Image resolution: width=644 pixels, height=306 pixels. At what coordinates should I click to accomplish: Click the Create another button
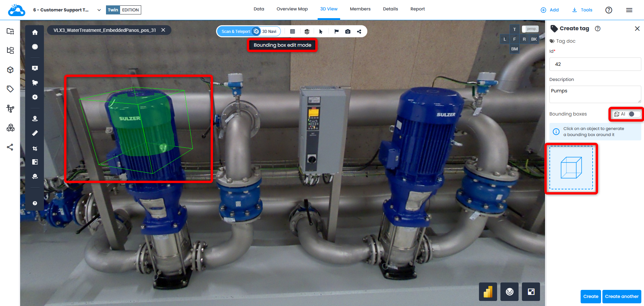tap(622, 296)
